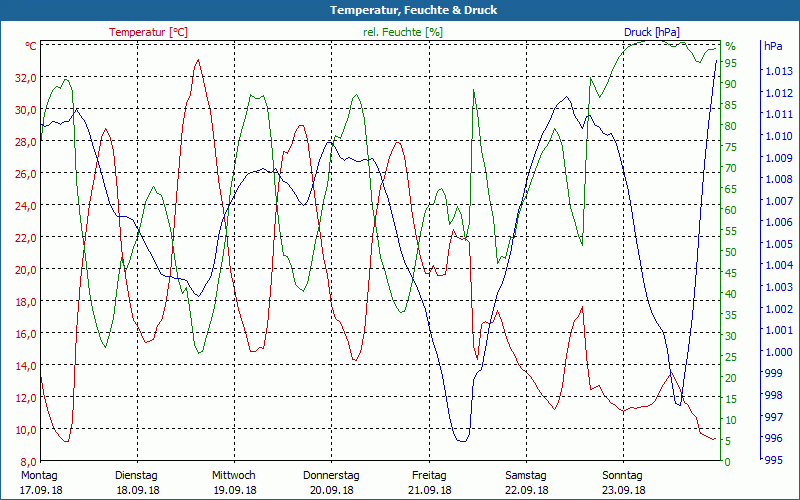This screenshot has height=500, width=800.
Task: Click blue pressure axis value 995
Action: (774, 460)
